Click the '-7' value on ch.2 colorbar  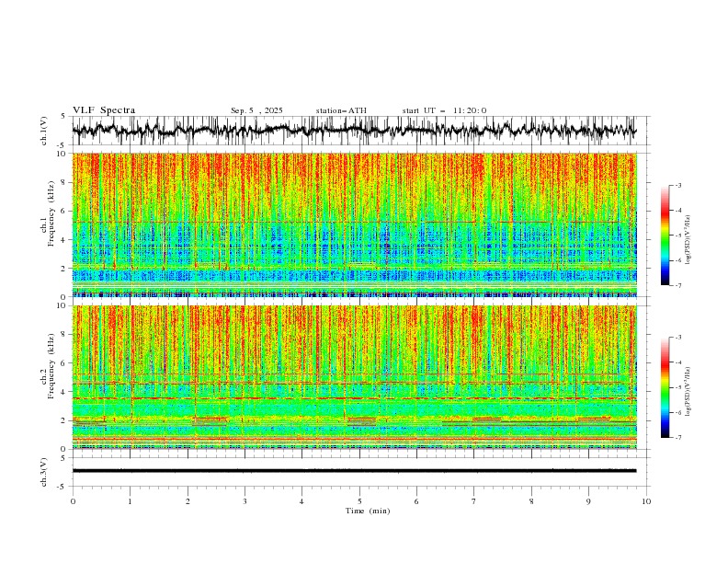pyautogui.click(x=677, y=437)
